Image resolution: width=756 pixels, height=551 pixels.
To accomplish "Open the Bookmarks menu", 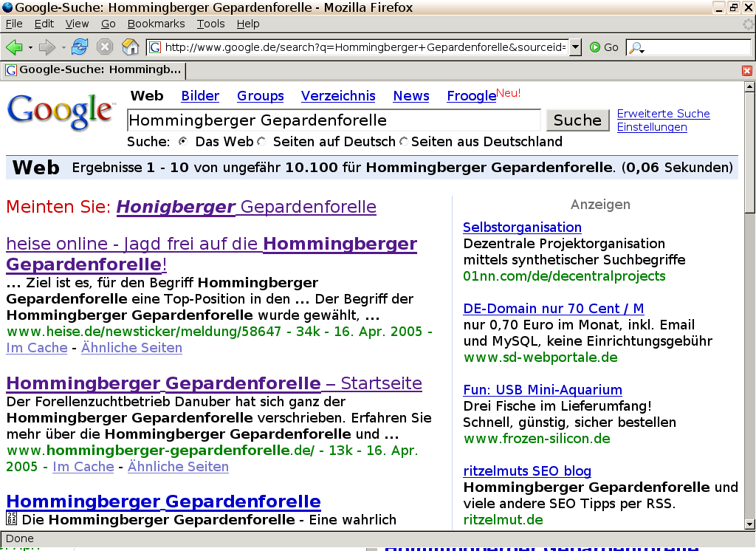I will point(156,24).
